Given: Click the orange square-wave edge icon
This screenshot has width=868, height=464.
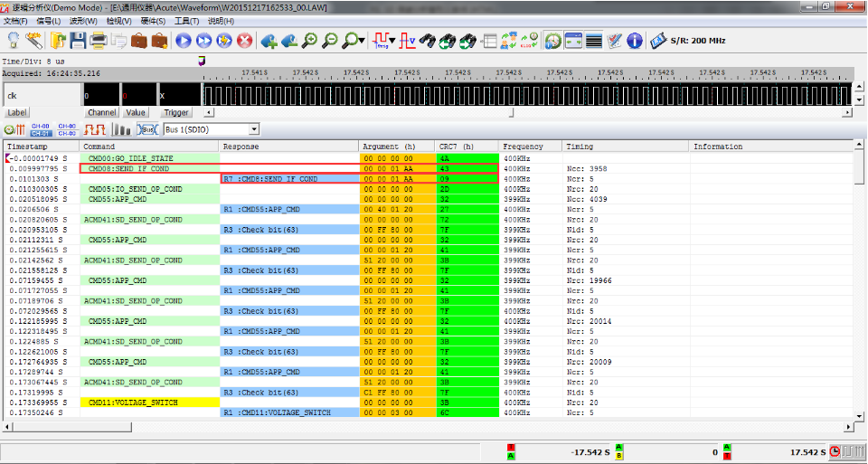Looking at the screenshot, I should [x=95, y=129].
